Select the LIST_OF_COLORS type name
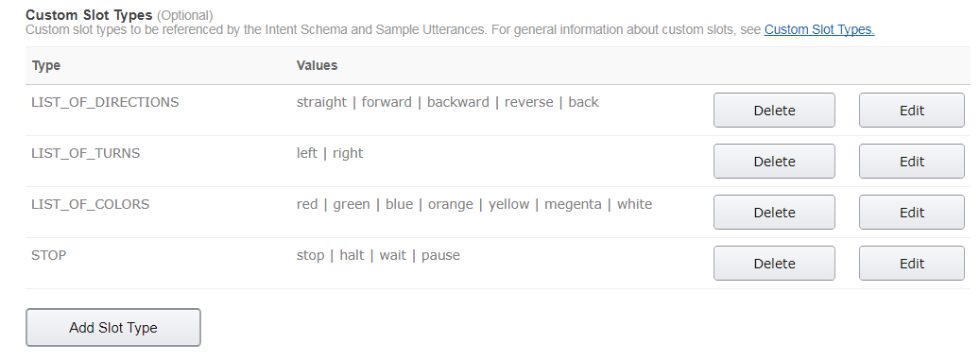 [x=90, y=204]
